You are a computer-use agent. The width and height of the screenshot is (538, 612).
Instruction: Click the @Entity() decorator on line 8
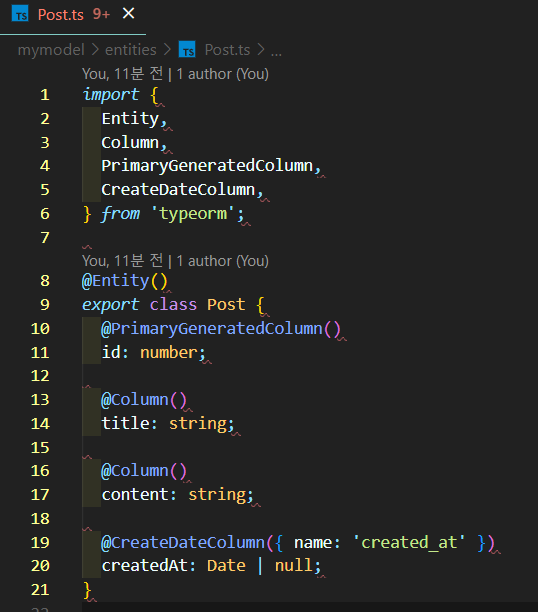tap(125, 281)
